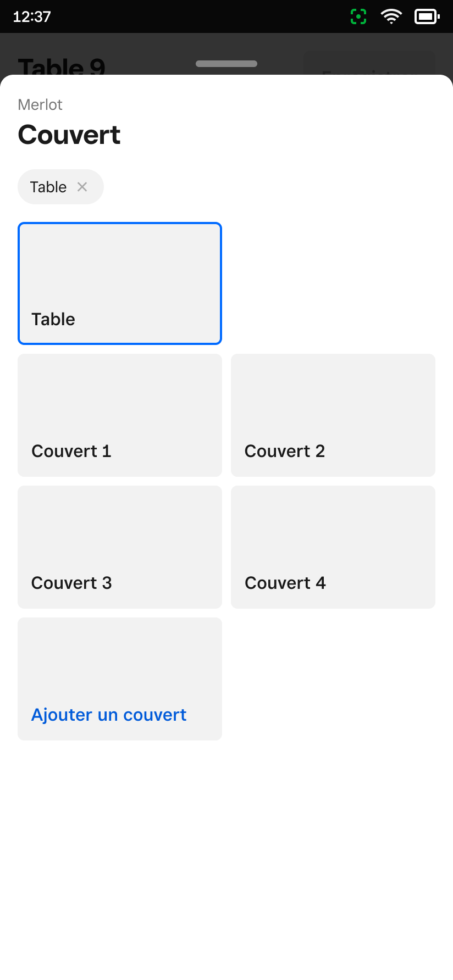Image resolution: width=453 pixels, height=980 pixels.
Task: Tap the dimmed Table 9 title behind sheet
Action: coord(62,66)
